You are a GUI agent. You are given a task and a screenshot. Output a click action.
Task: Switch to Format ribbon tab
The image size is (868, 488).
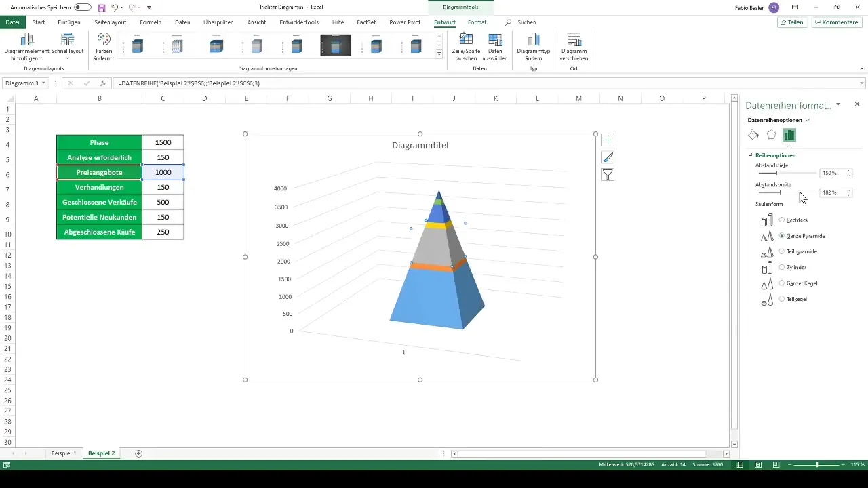coord(477,22)
